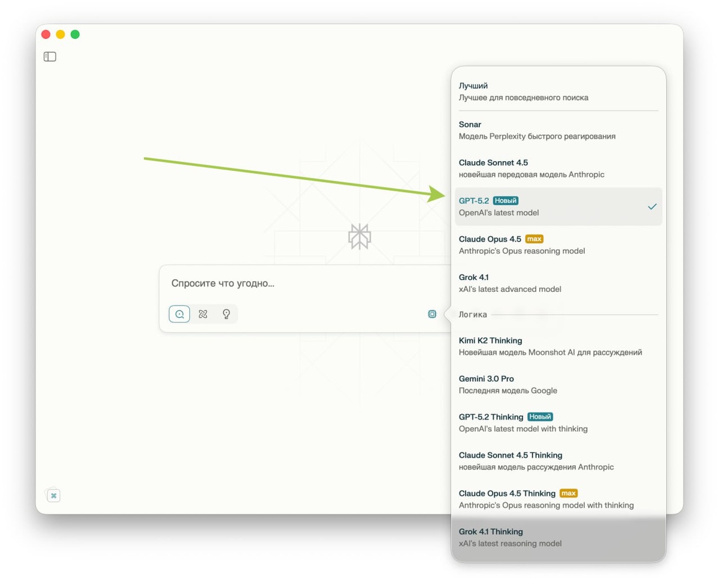Click the checkmark next to GPT-5.2

tap(652, 206)
